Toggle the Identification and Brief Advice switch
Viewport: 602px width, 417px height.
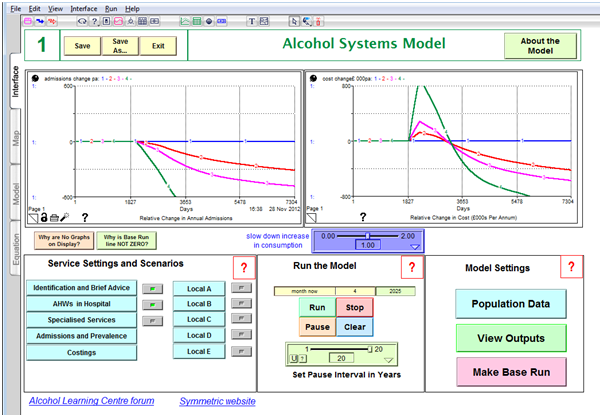point(152,289)
